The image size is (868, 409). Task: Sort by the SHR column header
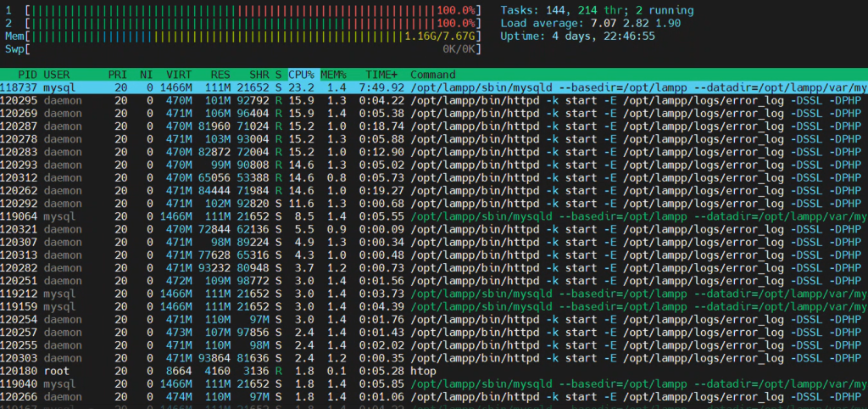pos(259,75)
